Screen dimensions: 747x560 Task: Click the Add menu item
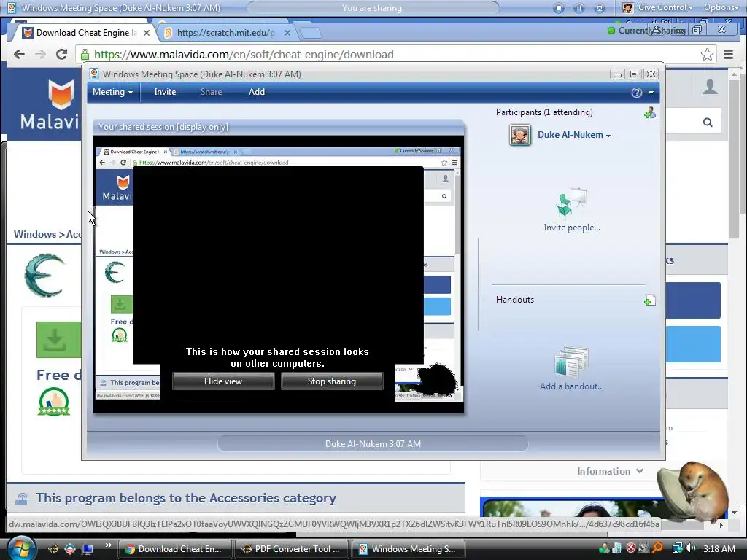click(x=256, y=92)
